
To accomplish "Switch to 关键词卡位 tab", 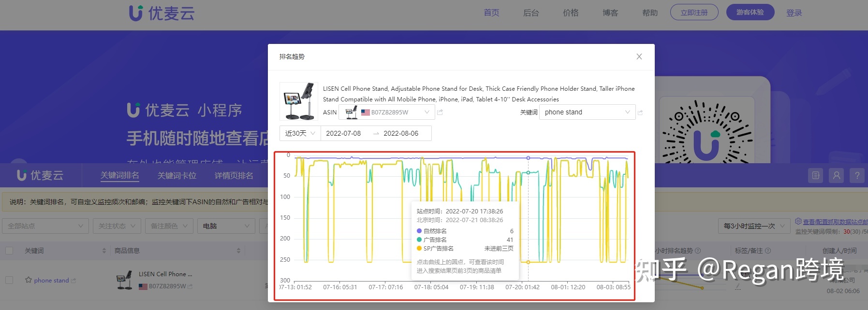I will point(177,175).
